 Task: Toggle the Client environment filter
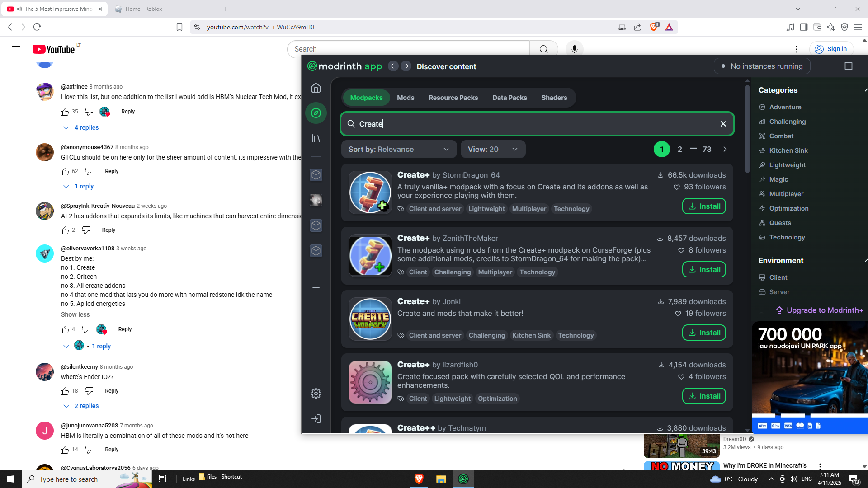778,277
